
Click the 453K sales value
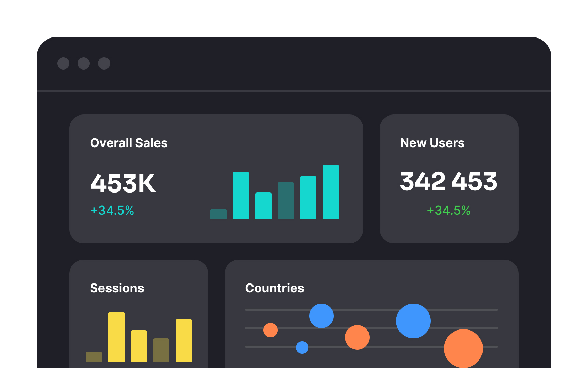(123, 184)
